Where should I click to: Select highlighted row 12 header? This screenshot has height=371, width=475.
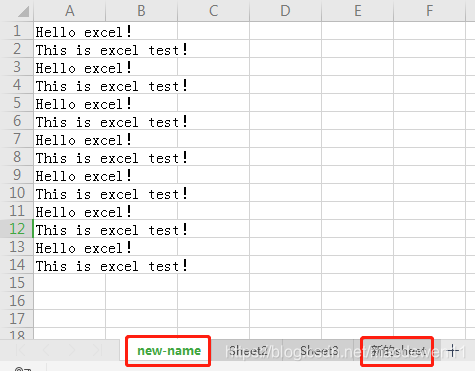point(17,229)
